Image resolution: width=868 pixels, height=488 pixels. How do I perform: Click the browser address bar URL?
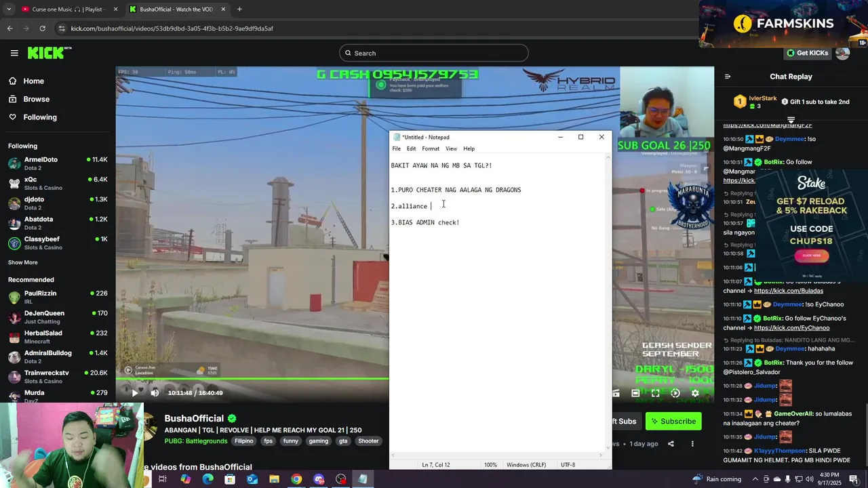(172, 28)
